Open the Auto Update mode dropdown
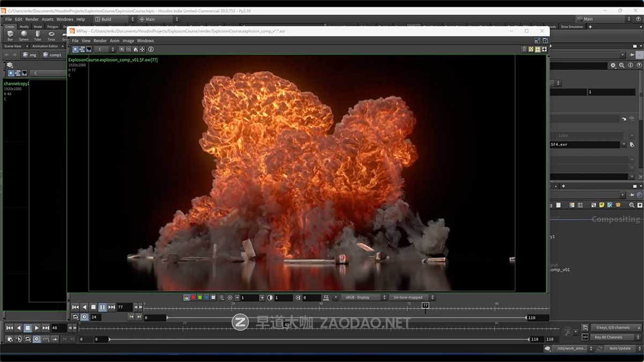The image size is (644, 362). [621, 348]
